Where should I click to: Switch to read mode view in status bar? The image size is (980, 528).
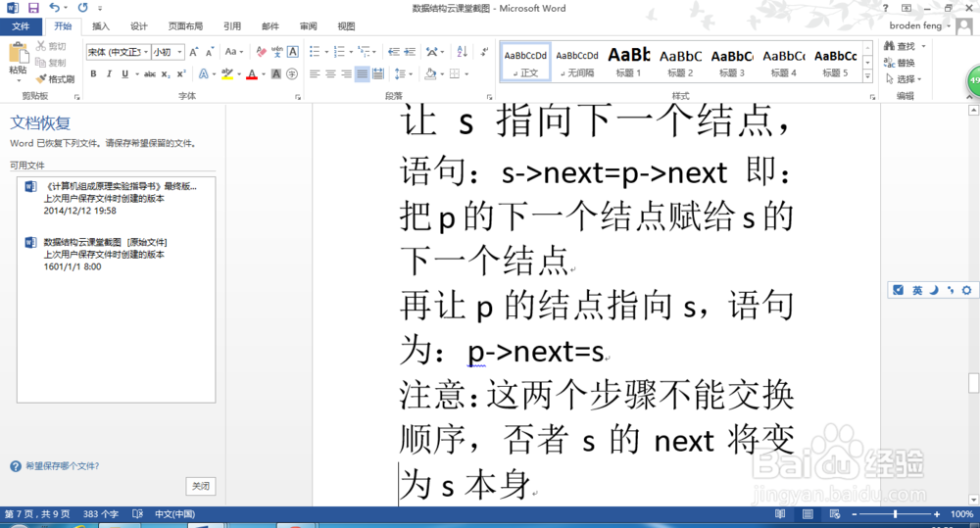pyautogui.click(x=781, y=514)
